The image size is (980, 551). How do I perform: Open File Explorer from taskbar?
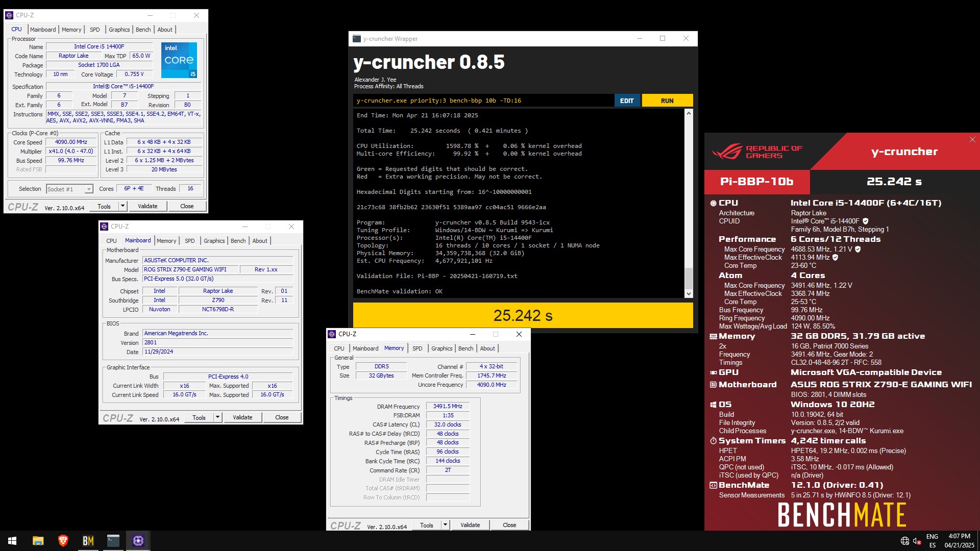pos(38,541)
